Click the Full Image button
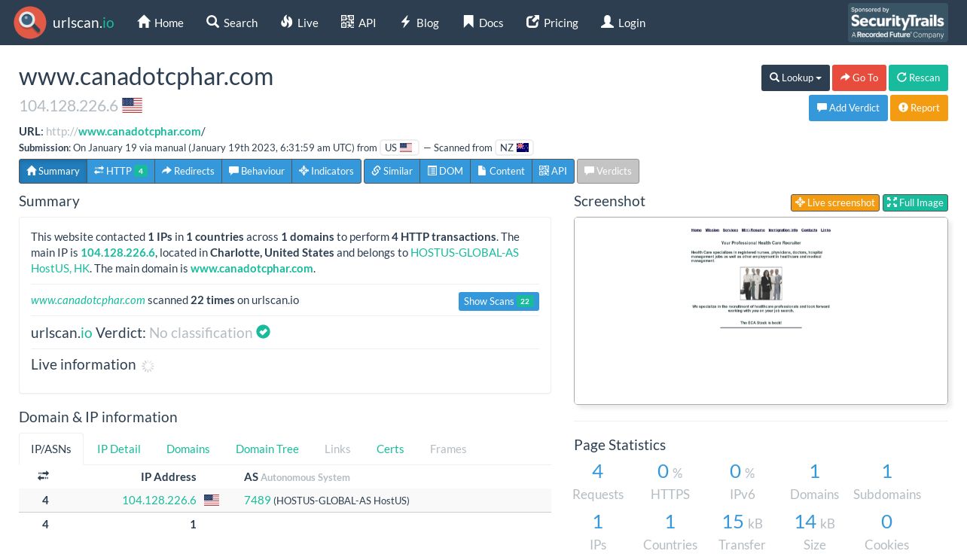The image size is (967, 560). point(915,202)
